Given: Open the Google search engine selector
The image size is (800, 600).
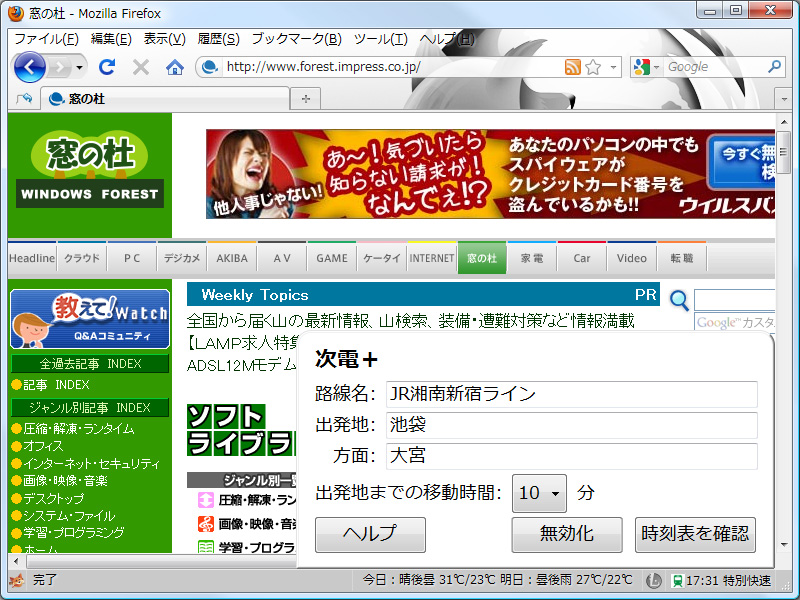Looking at the screenshot, I should click(645, 67).
